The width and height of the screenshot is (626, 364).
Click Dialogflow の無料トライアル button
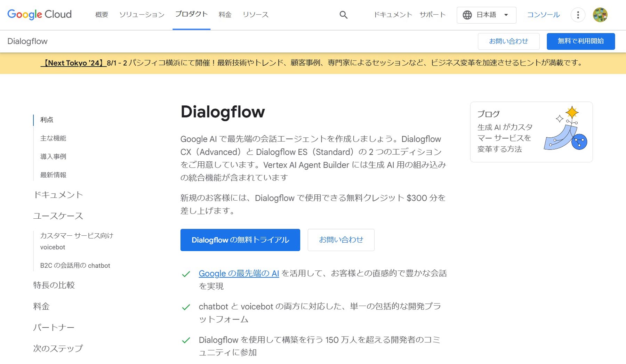pos(240,240)
